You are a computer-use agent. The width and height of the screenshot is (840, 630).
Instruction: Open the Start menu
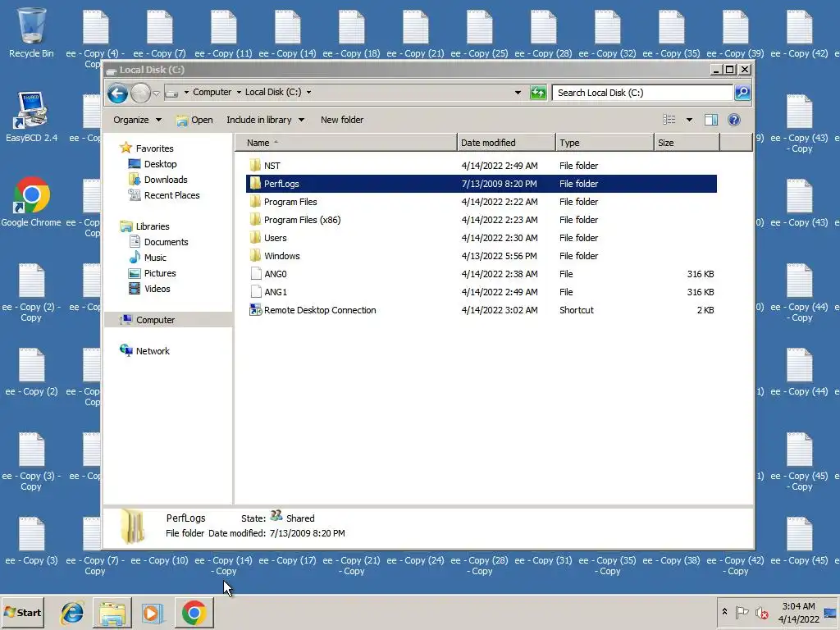(x=22, y=613)
